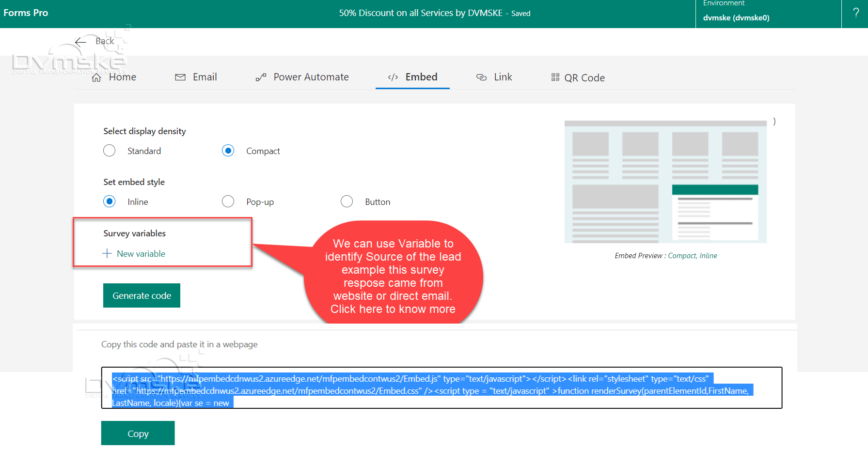868x465 pixels.
Task: Select the Compact display density radio
Action: coord(228,151)
